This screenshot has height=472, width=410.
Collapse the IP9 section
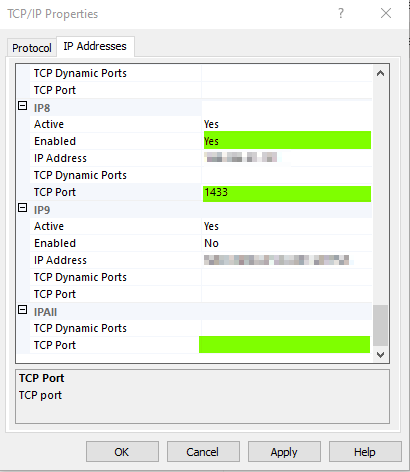click(x=22, y=208)
